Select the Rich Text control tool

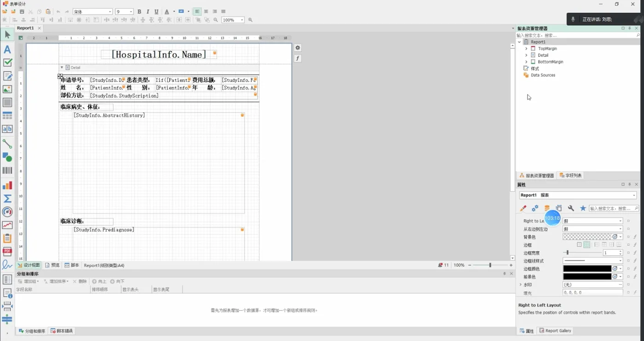7,76
